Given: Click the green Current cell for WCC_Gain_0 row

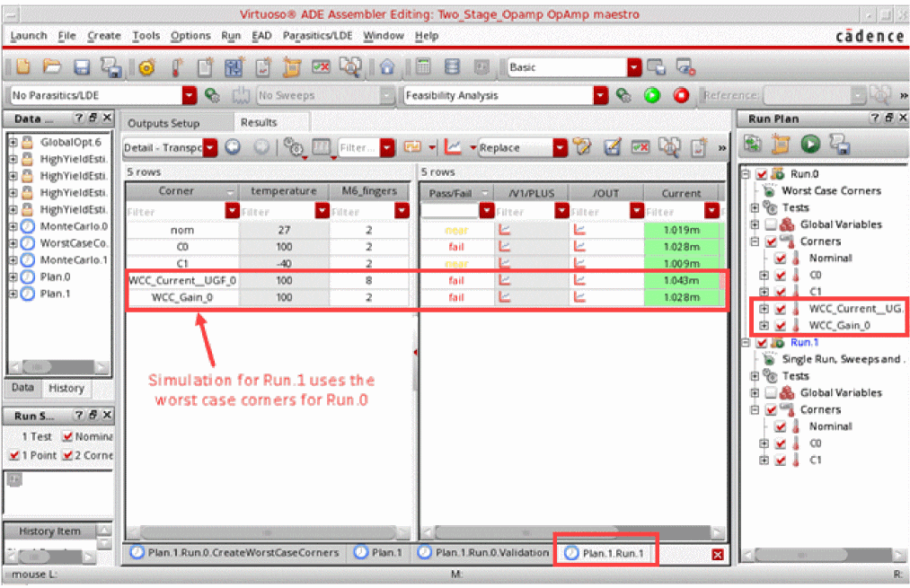Looking at the screenshot, I should point(681,297).
